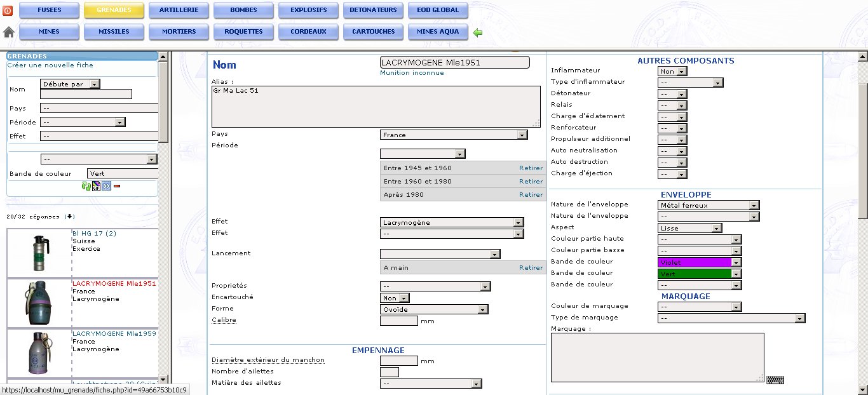Click the LACRYMOGENE Mle1951 grenade thumbnail
868x395 pixels.
38,303
